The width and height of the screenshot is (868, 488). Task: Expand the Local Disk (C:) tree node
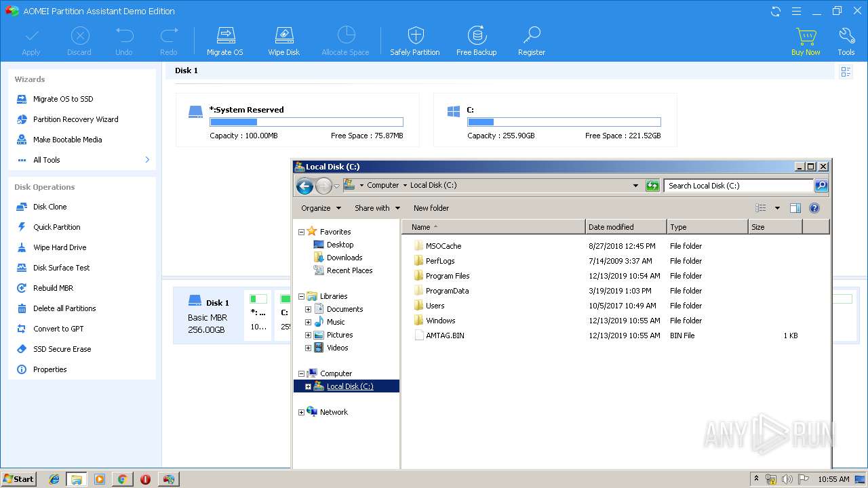(308, 386)
